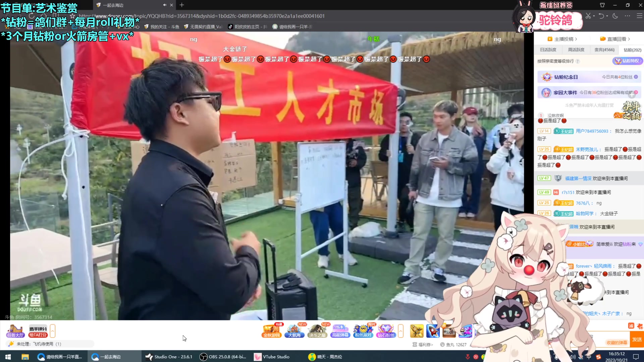Viewport: 644px width, 362px height.
Task: Expand the 钻粉纪念日 banner arrow
Action: click(x=636, y=77)
